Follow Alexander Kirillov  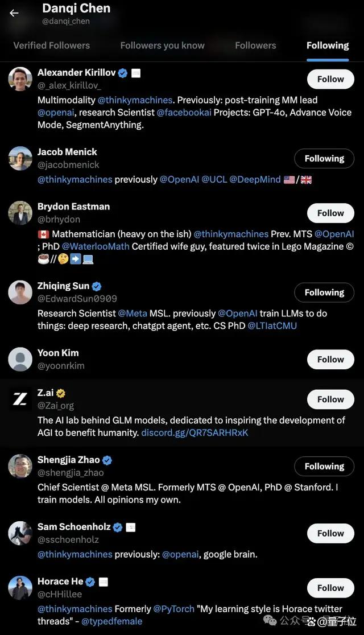click(x=330, y=80)
